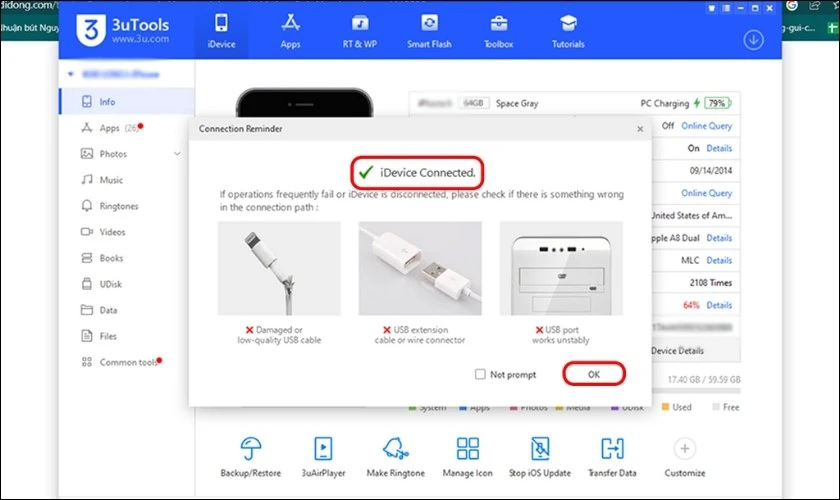Click the Free legend swatch

click(716, 407)
